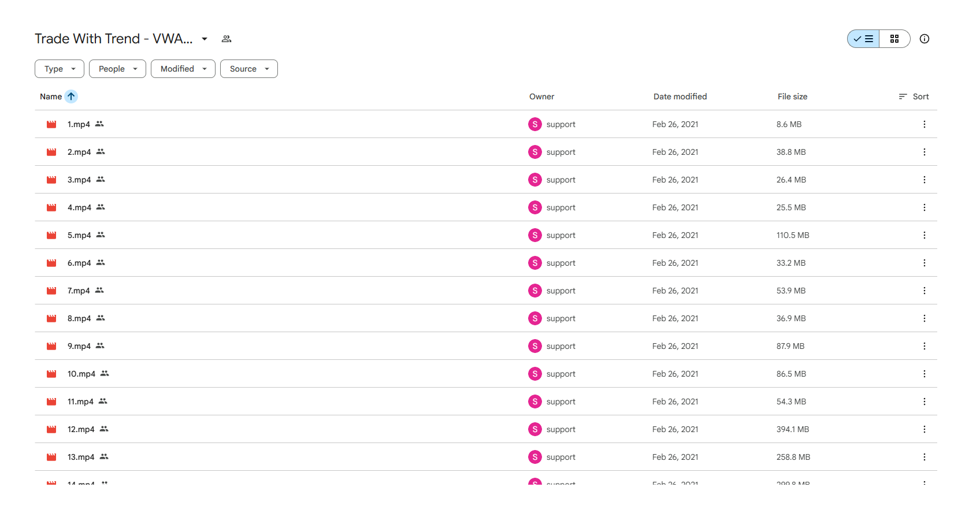Open more actions menu for 5.mp4
Viewport: 980px width, 528px height.
point(925,235)
